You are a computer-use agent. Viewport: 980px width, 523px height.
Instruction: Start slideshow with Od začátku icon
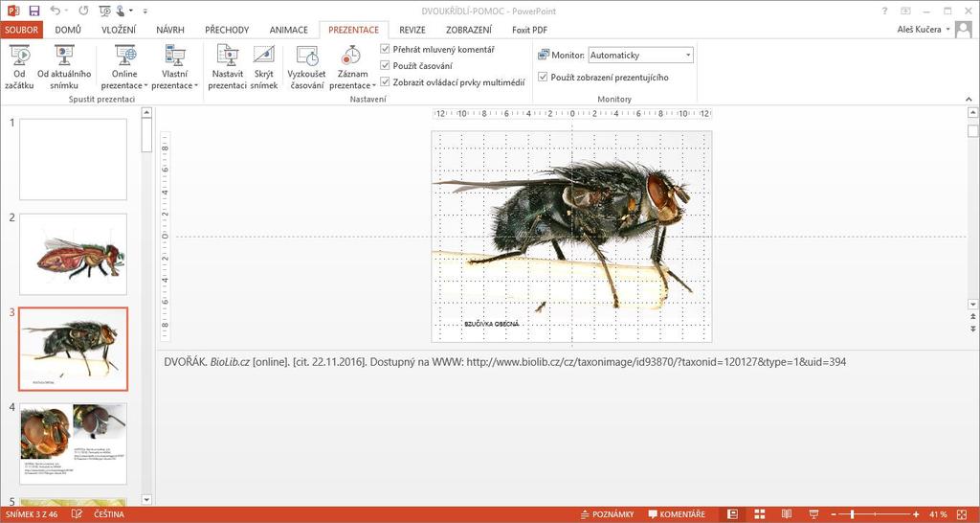point(19,55)
